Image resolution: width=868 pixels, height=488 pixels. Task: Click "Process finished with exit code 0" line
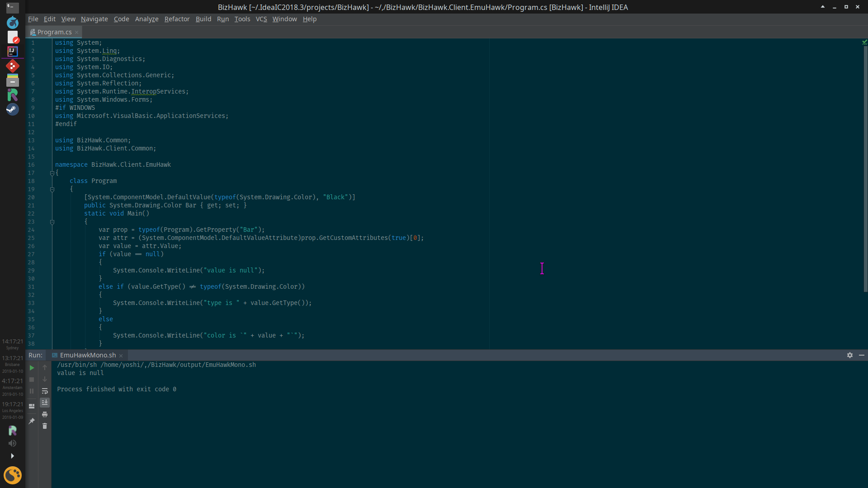coord(117,389)
